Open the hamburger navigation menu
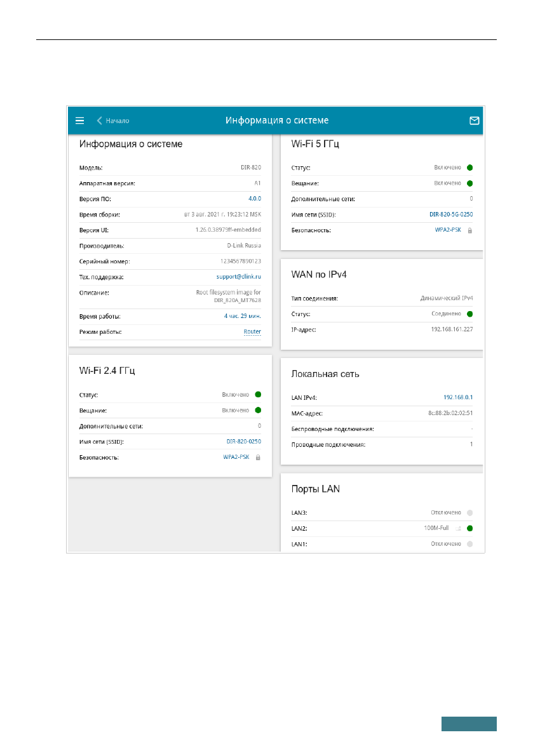 (79, 120)
